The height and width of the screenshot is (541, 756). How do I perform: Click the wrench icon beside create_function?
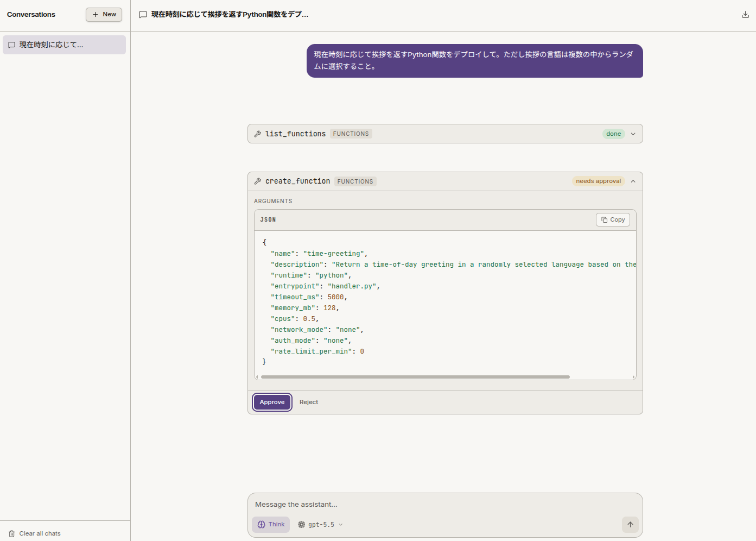click(258, 181)
